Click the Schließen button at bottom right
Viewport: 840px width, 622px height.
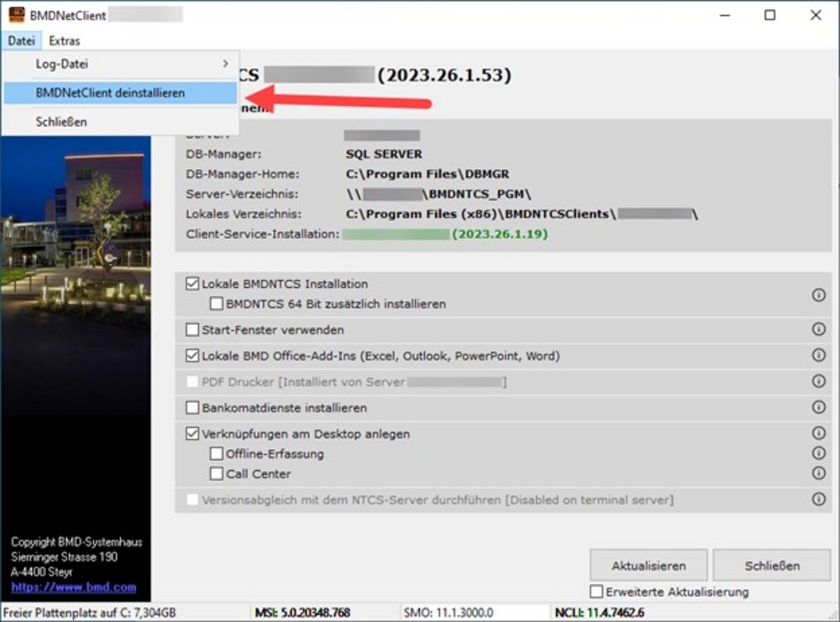pos(771,566)
